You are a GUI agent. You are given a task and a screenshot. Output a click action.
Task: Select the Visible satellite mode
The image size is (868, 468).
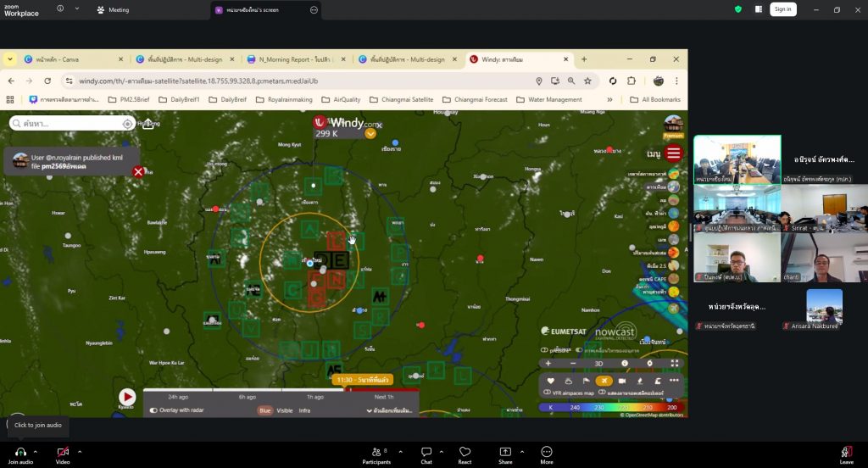pyautogui.click(x=285, y=410)
